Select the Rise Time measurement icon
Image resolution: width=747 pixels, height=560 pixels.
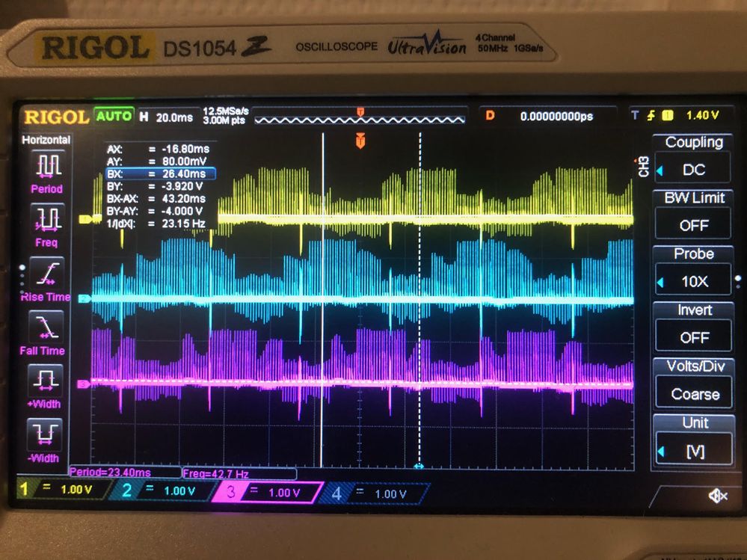[x=47, y=274]
